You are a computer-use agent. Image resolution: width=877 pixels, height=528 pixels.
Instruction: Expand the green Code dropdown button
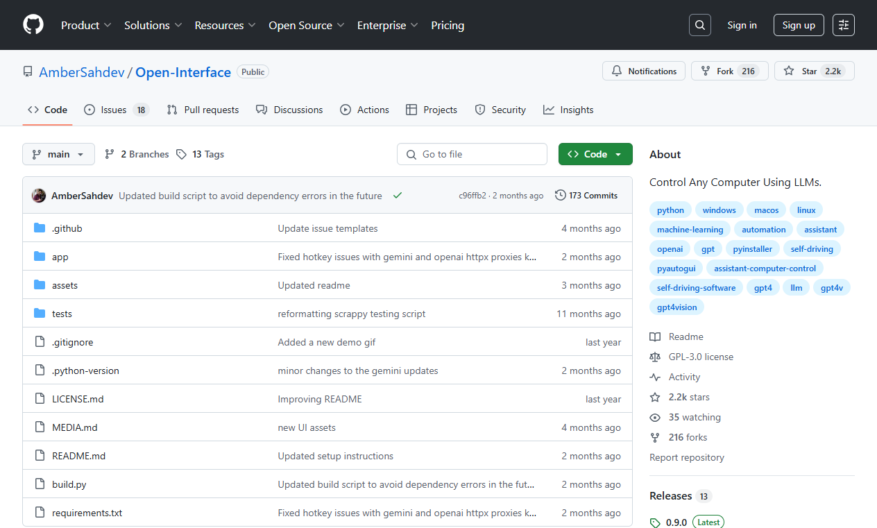595,154
